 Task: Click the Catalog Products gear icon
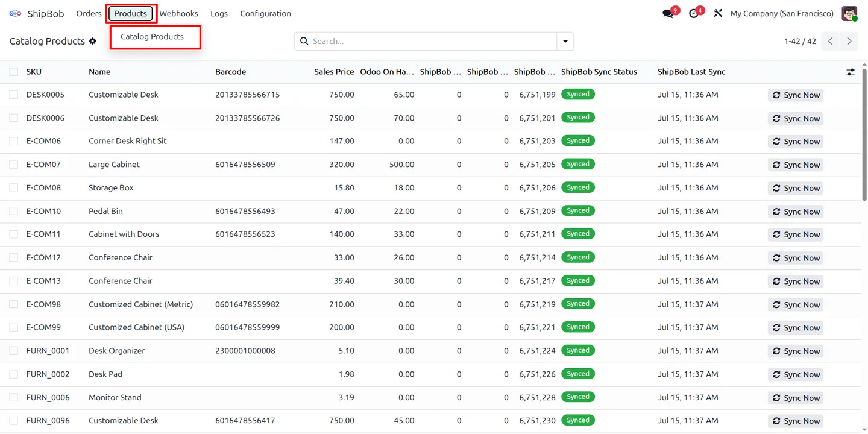[x=92, y=41]
